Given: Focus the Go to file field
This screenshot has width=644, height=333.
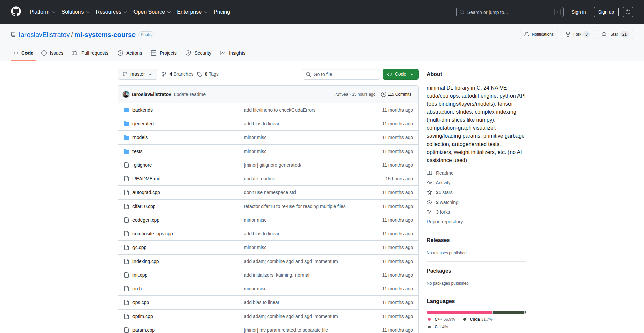Looking at the screenshot, I should tap(341, 74).
